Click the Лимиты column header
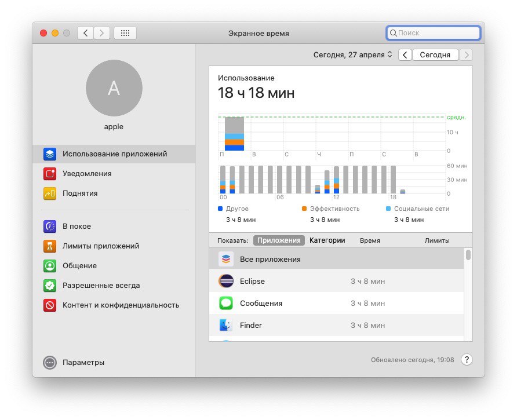 tap(437, 240)
